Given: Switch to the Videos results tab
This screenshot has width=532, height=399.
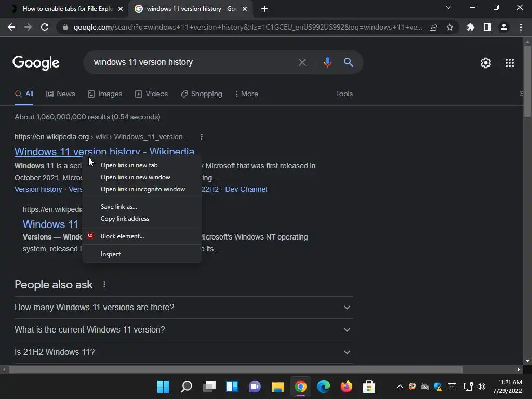Looking at the screenshot, I should pos(151,94).
